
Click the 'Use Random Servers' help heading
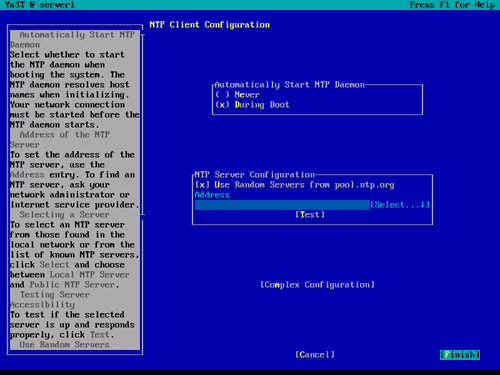click(64, 345)
